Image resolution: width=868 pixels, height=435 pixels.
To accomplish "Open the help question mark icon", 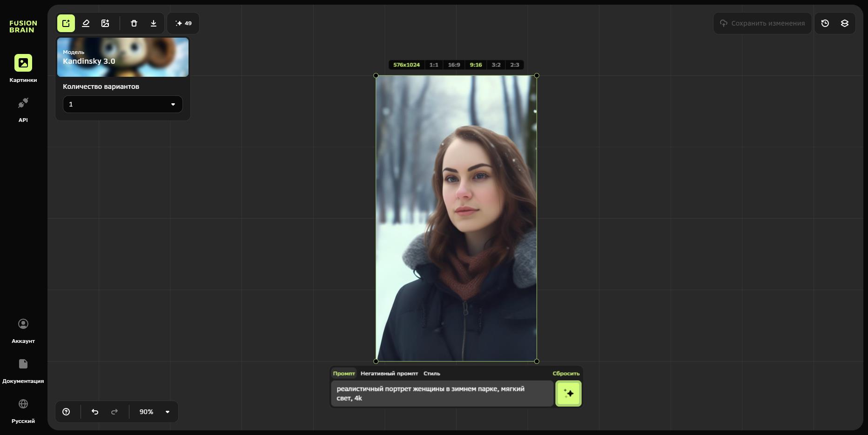I will click(x=66, y=412).
